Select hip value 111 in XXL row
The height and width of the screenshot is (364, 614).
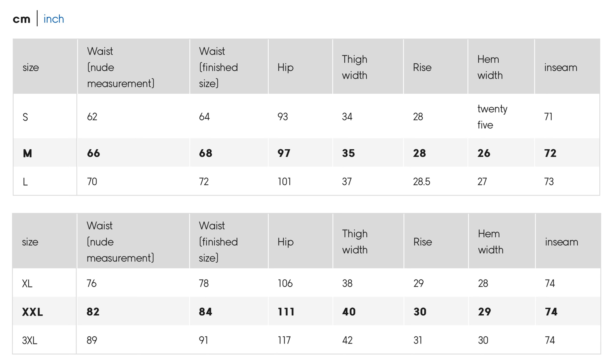click(x=286, y=312)
